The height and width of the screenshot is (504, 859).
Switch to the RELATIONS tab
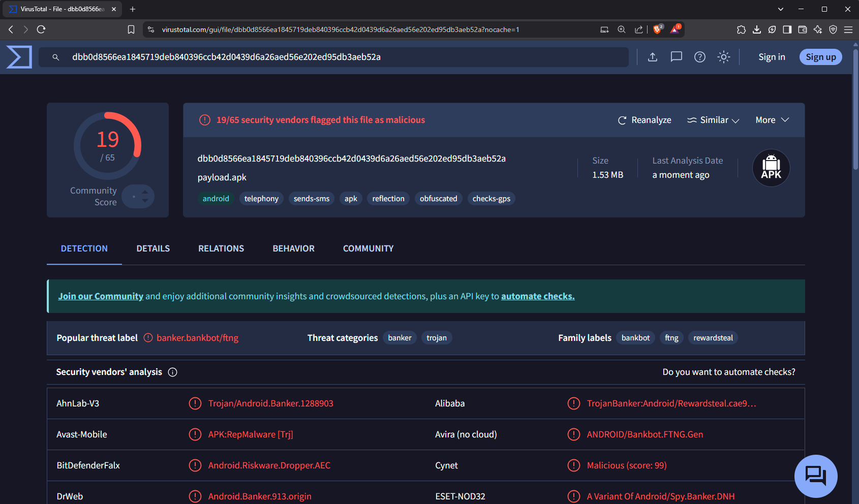tap(221, 248)
